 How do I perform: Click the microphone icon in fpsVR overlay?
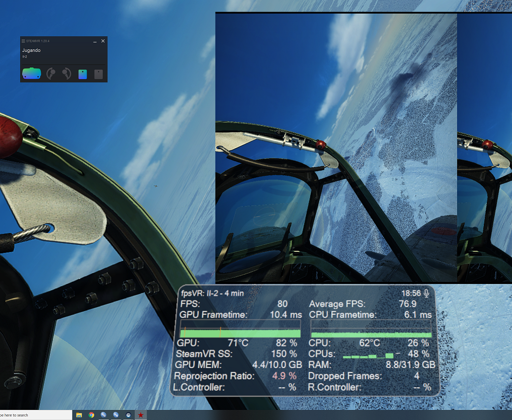pos(426,293)
